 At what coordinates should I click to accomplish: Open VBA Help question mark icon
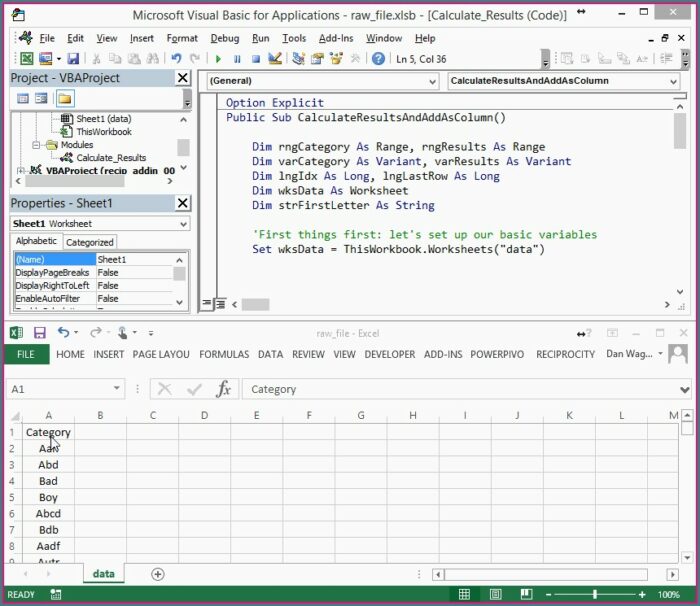[x=378, y=59]
